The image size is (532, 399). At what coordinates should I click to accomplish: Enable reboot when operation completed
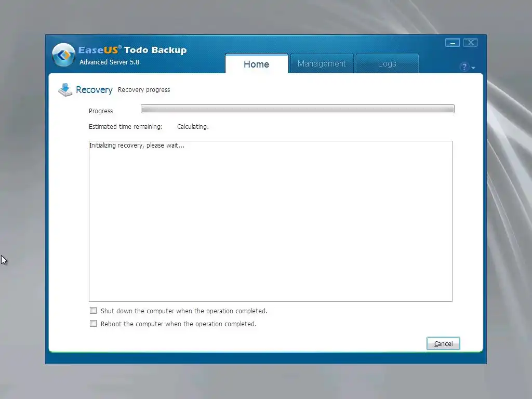coord(94,323)
